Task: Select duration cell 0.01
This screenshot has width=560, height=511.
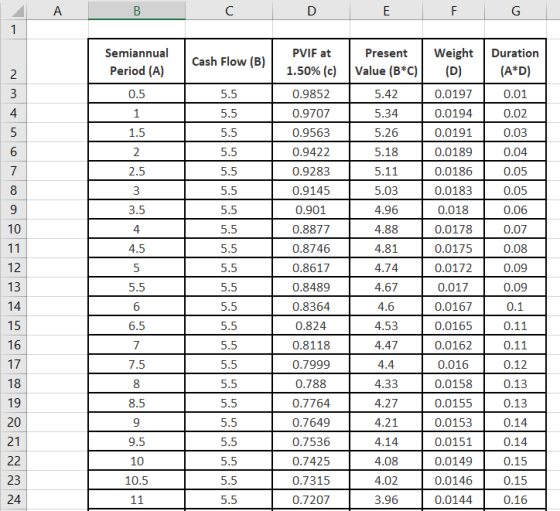Action: point(515,94)
